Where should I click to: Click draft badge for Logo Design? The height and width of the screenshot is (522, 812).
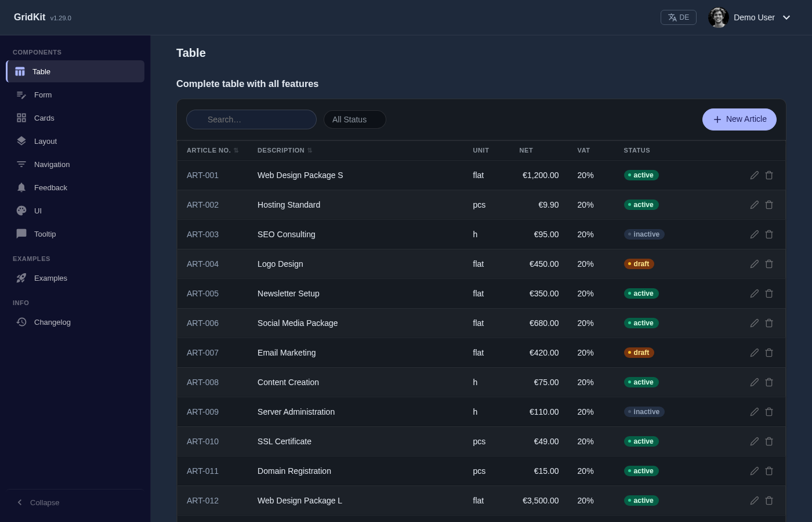point(639,264)
